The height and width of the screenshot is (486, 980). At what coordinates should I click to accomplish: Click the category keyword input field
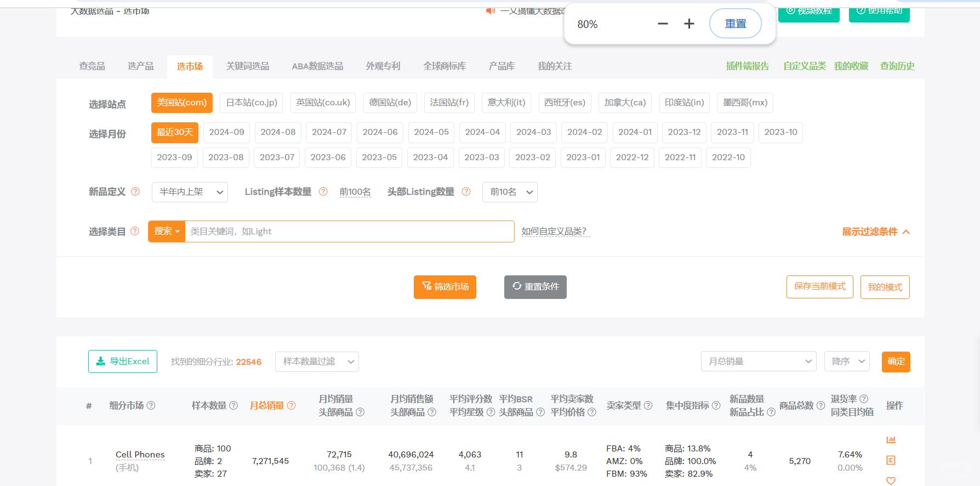click(349, 231)
